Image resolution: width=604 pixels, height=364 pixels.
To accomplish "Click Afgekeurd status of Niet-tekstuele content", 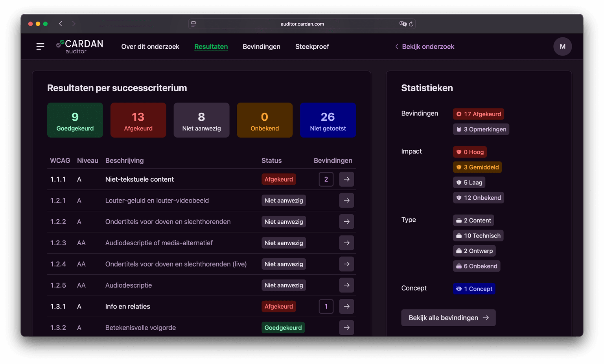I will pos(279,179).
